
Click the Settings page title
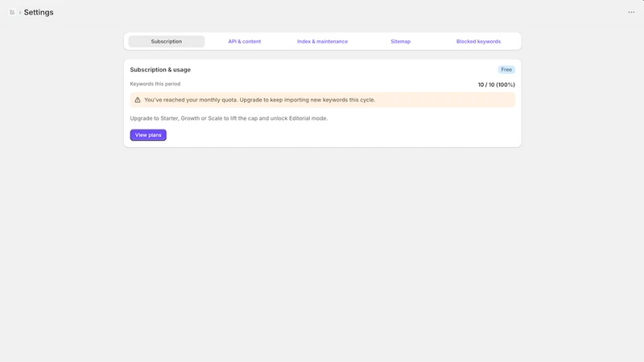pos(39,12)
